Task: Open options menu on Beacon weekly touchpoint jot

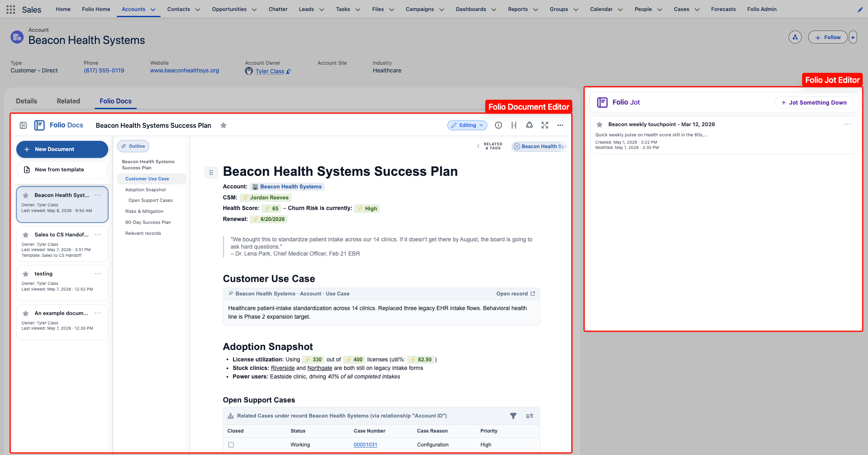Action: point(848,125)
